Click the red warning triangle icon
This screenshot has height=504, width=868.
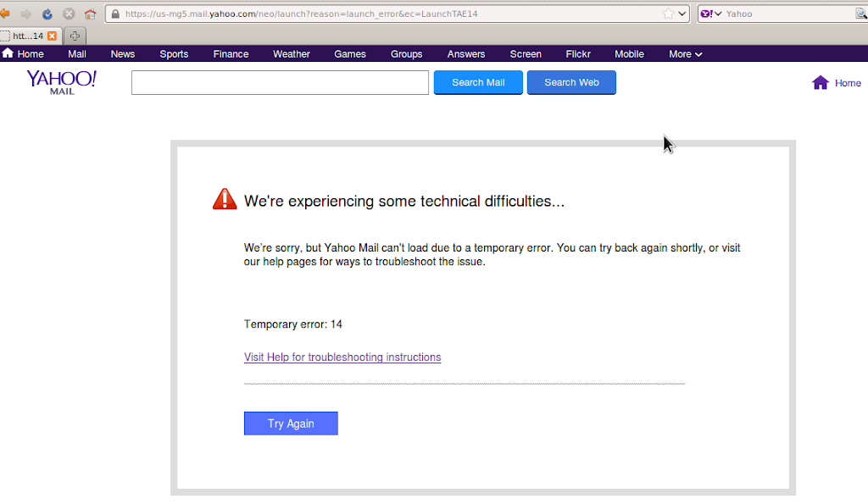point(225,199)
